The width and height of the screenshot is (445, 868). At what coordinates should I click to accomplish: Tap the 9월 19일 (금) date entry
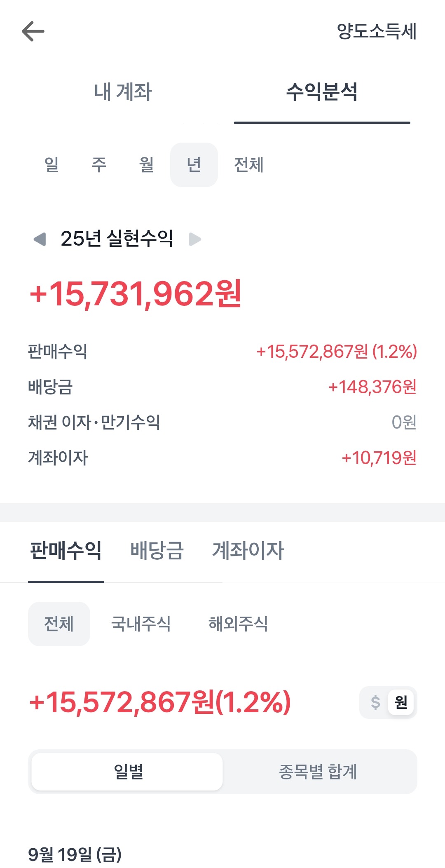(x=75, y=854)
